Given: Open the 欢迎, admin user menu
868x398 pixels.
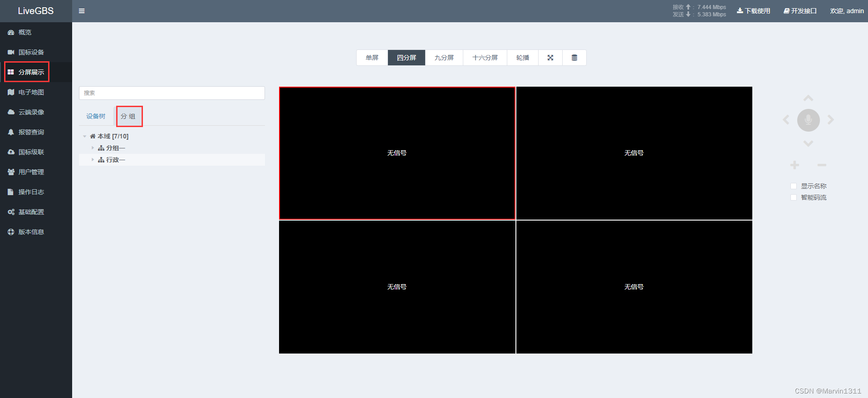Looking at the screenshot, I should 847,11.
